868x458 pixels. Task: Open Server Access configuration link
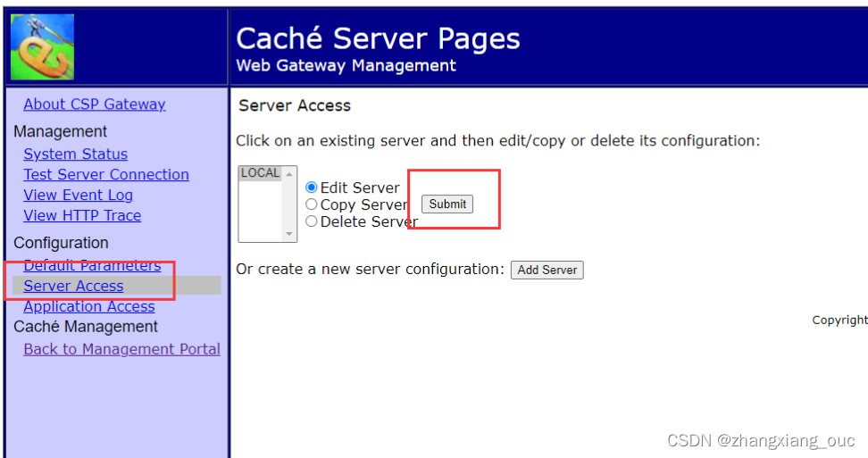tap(73, 286)
